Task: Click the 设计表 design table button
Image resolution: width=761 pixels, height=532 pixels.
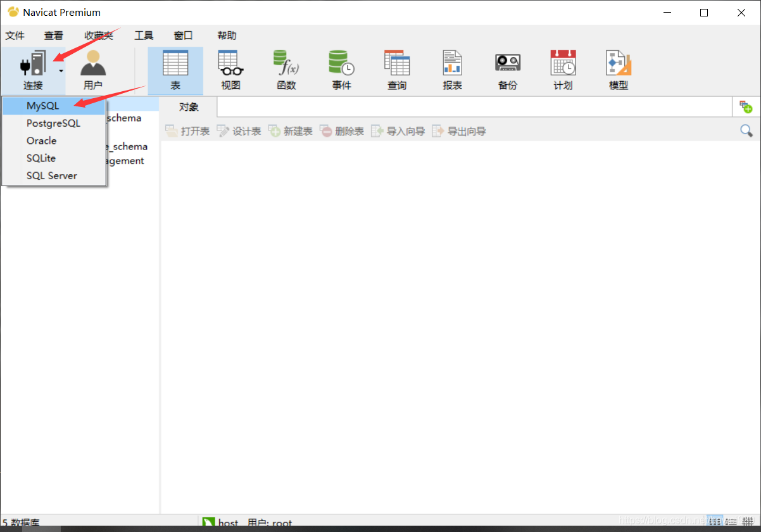Action: point(239,131)
